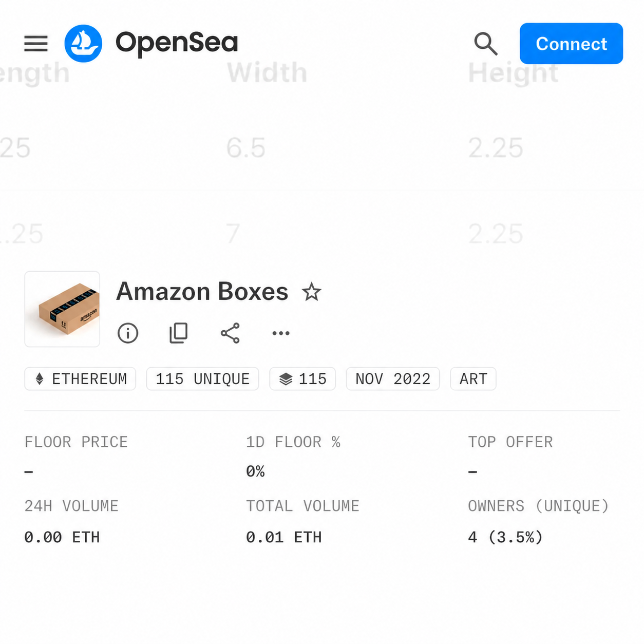Click the layers icon 115 items tag

[302, 379]
